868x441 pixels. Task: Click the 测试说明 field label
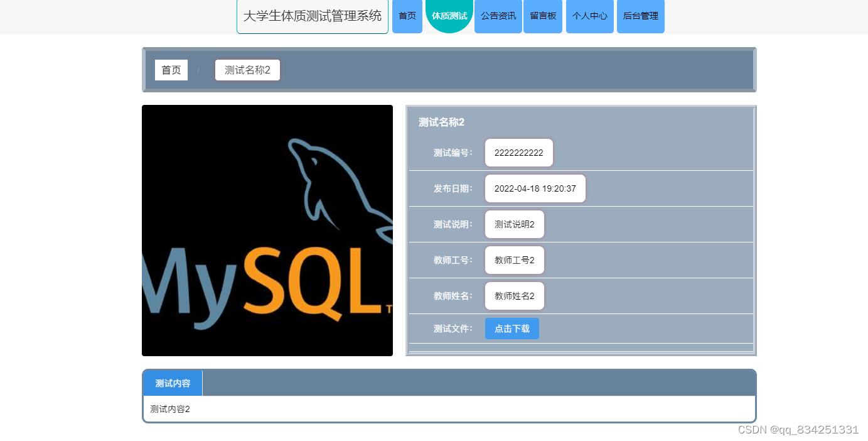tap(453, 224)
